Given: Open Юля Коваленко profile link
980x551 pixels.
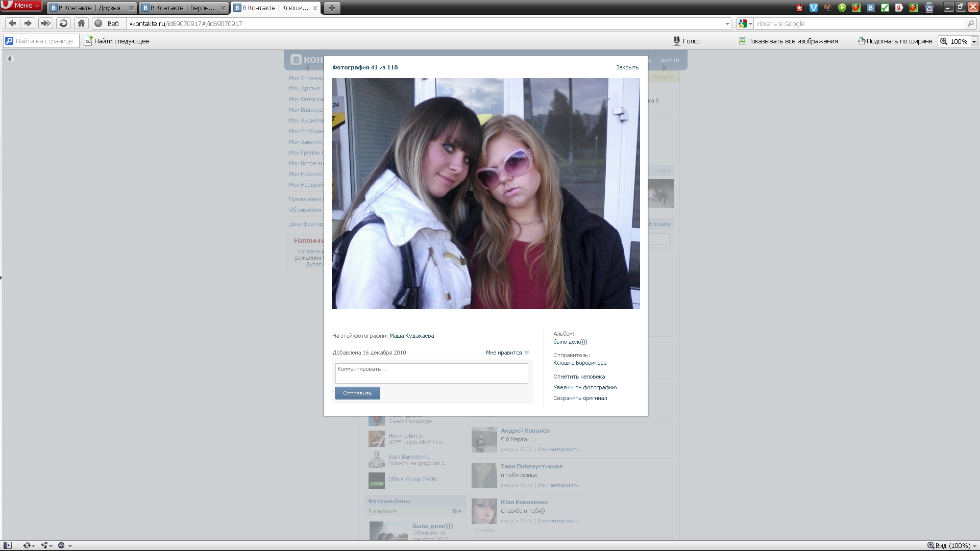Looking at the screenshot, I should (524, 502).
